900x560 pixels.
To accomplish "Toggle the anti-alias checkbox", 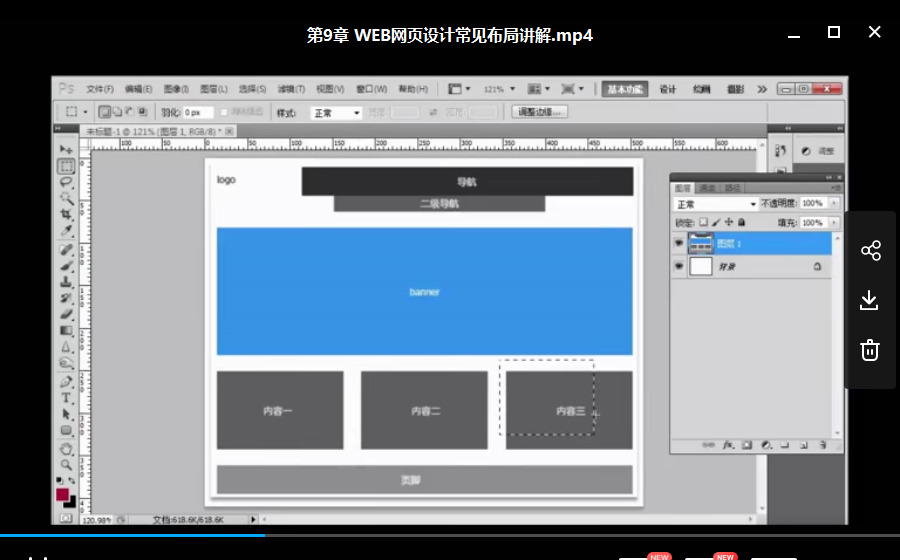I will pyautogui.click(x=224, y=112).
